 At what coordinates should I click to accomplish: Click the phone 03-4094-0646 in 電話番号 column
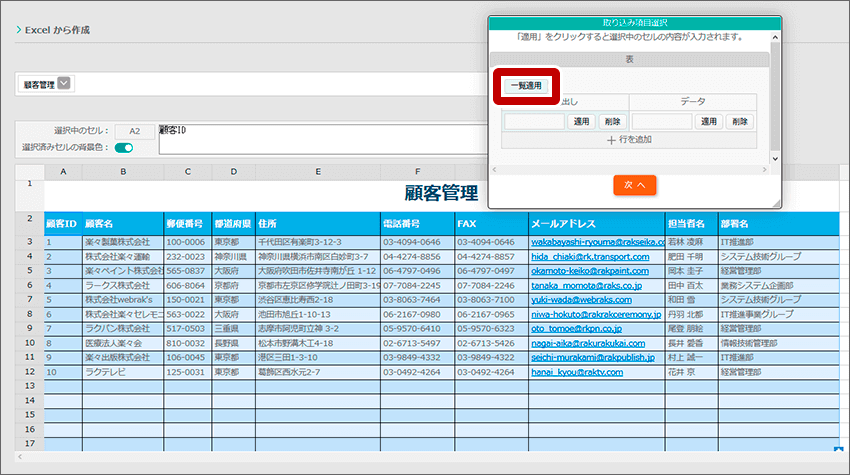point(417,242)
